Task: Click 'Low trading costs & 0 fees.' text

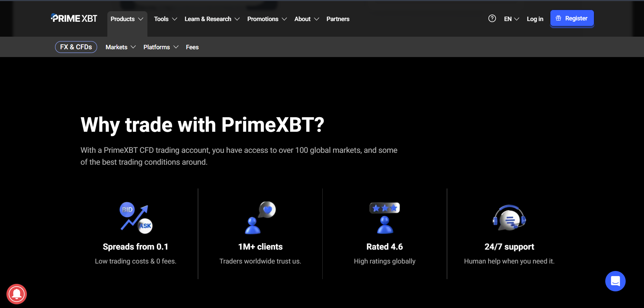Action: pyautogui.click(x=136, y=261)
